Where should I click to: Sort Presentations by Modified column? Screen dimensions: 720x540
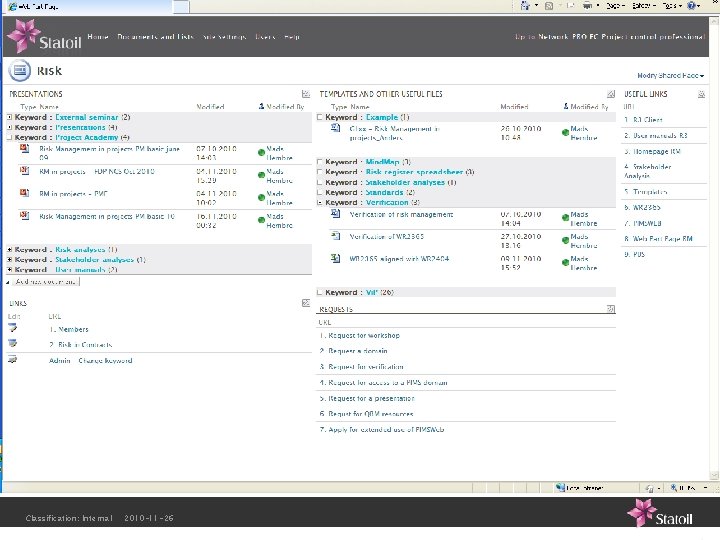[210, 107]
